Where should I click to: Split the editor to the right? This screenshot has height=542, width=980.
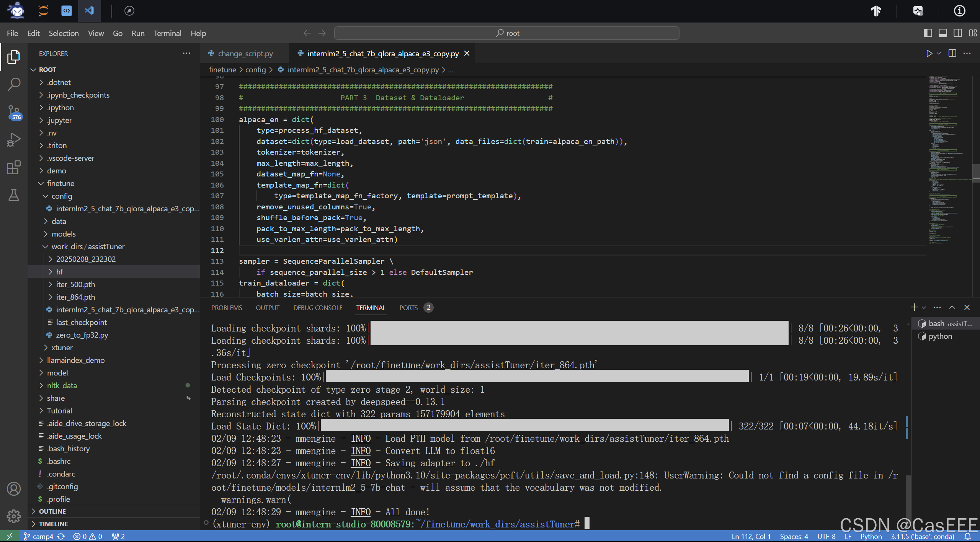coord(952,54)
